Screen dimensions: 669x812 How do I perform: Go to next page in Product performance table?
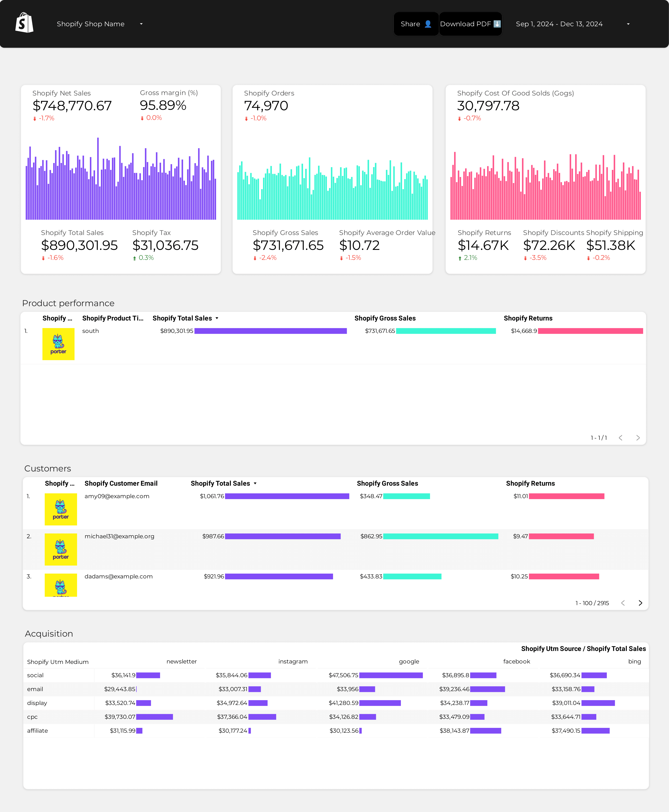(638, 438)
